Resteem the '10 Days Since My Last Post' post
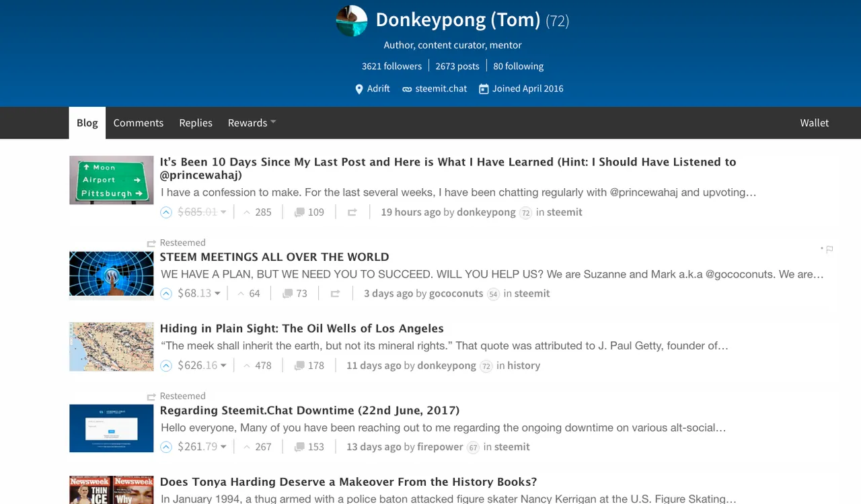The width and height of the screenshot is (861, 504). pyautogui.click(x=352, y=212)
